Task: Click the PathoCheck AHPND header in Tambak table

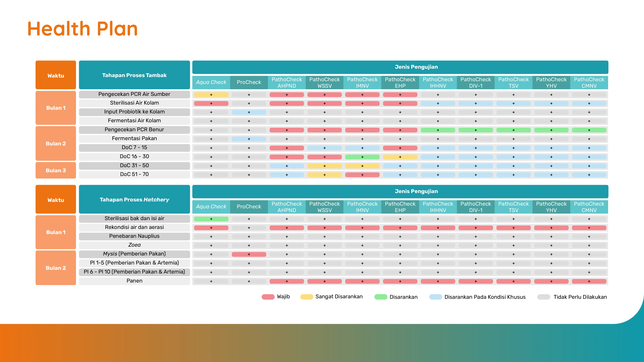Action: tap(287, 82)
